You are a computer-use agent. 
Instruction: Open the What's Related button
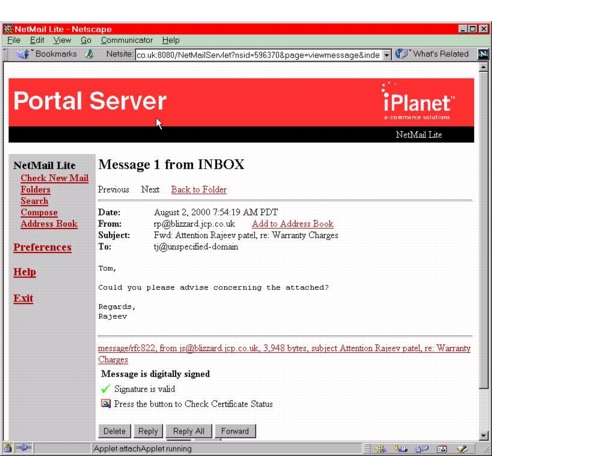pos(433,54)
